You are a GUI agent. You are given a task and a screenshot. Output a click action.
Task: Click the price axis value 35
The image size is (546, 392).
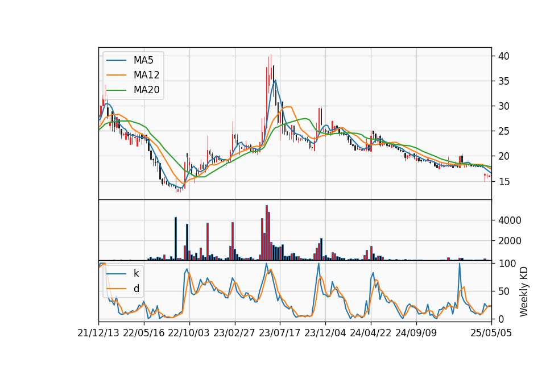[x=504, y=81]
